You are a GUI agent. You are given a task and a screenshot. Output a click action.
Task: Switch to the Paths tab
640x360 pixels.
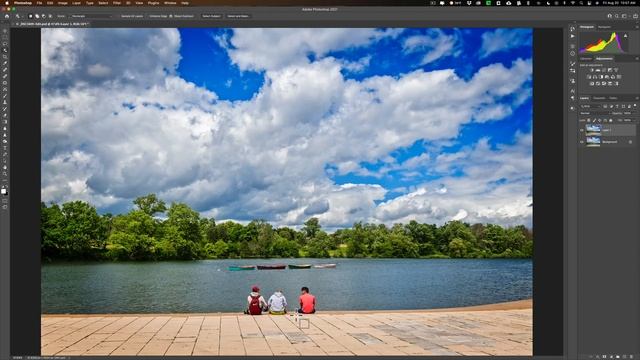(x=613, y=98)
